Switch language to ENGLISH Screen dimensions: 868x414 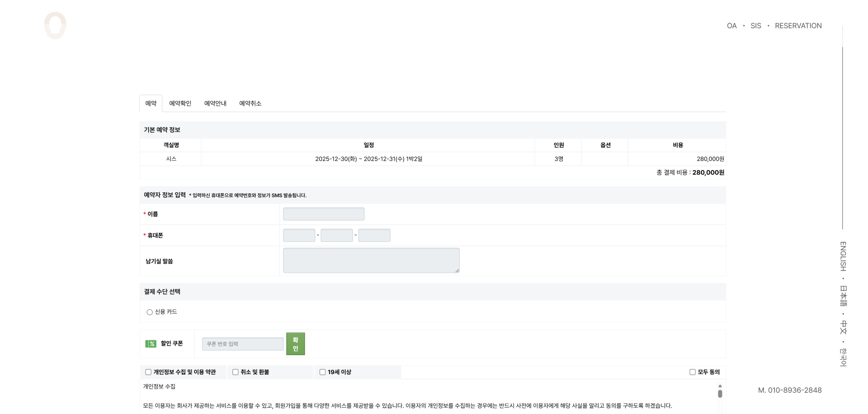tap(843, 256)
